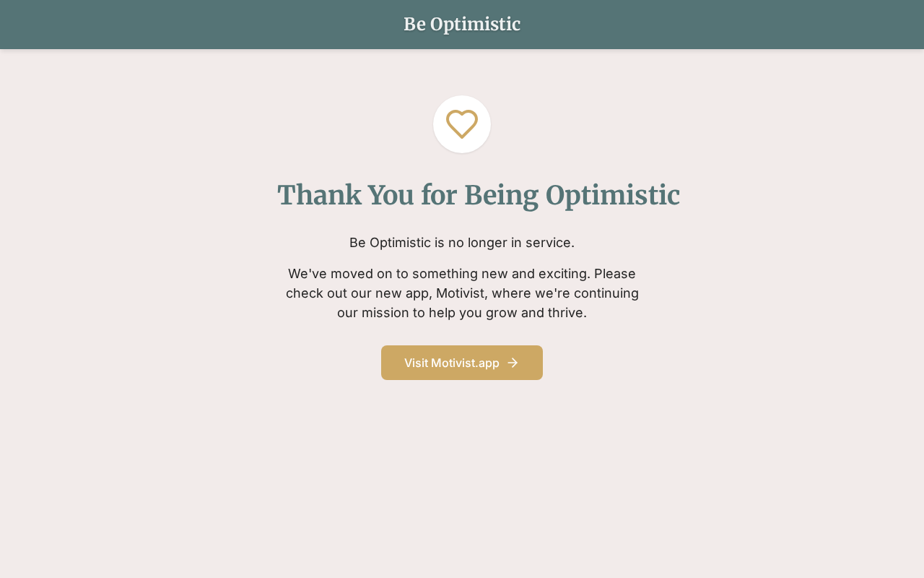Click the word 'Optimistic' in the header bar
Screen dimensions: 924x578
(x=475, y=24)
